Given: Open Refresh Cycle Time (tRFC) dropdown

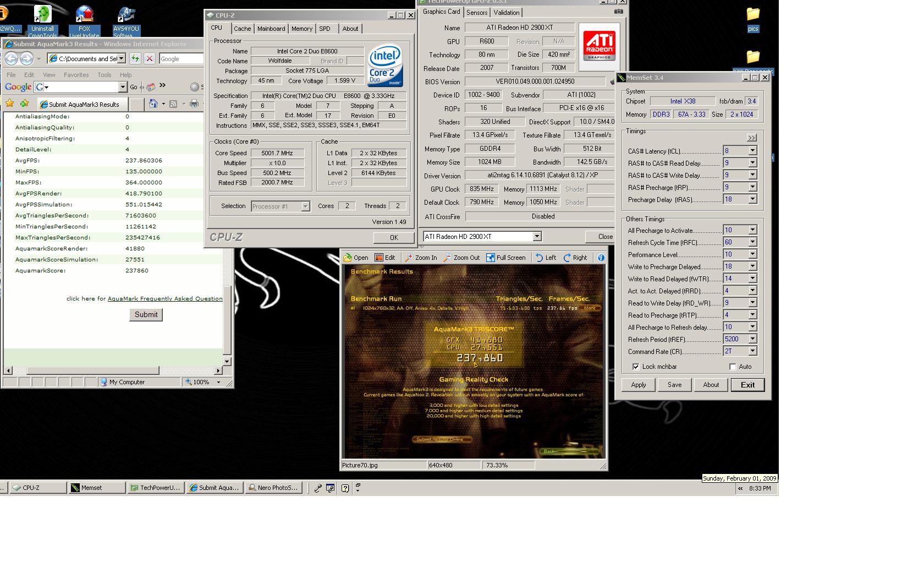Looking at the screenshot, I should point(752,242).
